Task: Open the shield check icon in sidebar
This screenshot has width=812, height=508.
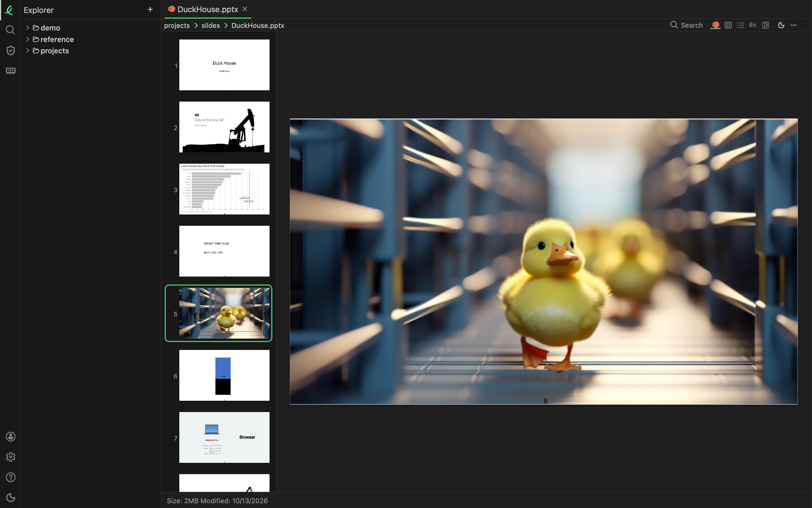Action: click(x=10, y=51)
